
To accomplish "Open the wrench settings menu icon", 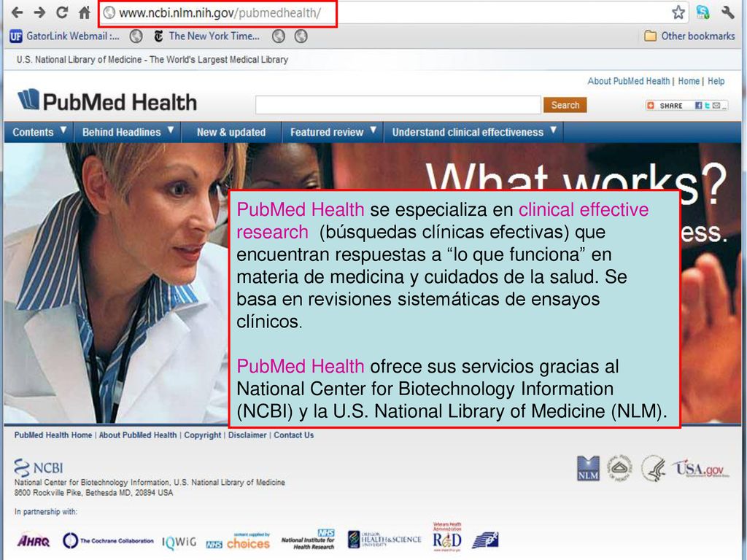I will click(x=727, y=12).
